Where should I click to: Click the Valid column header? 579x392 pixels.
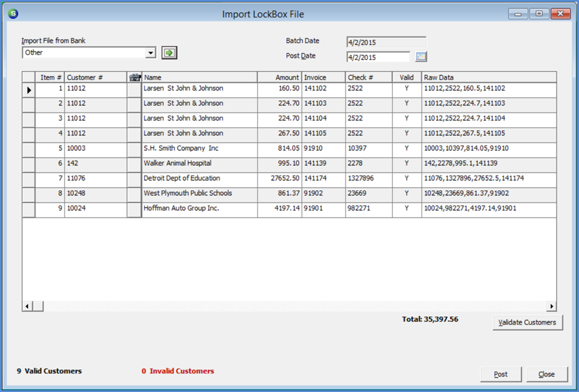406,78
